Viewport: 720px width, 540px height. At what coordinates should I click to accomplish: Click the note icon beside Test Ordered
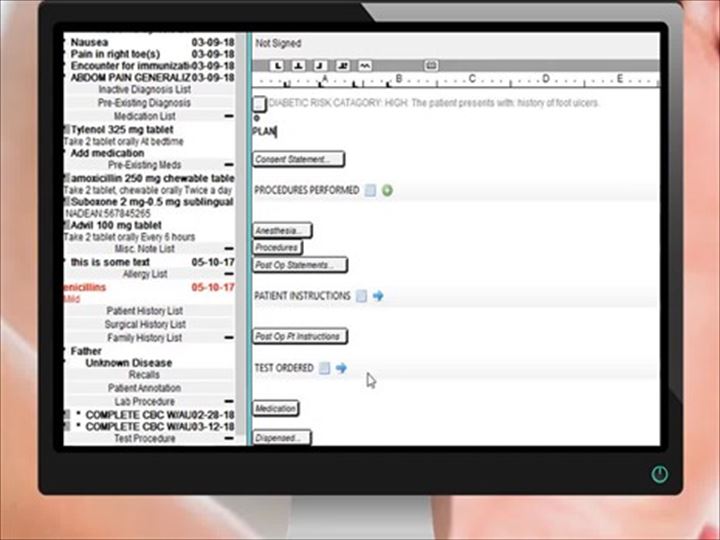pyautogui.click(x=325, y=368)
